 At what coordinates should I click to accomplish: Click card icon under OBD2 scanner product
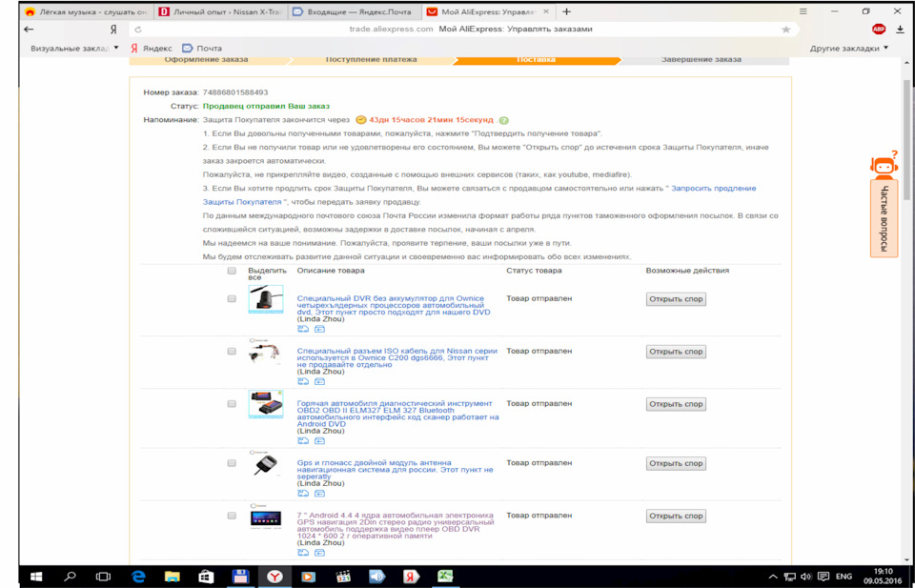pyautogui.click(x=320, y=441)
